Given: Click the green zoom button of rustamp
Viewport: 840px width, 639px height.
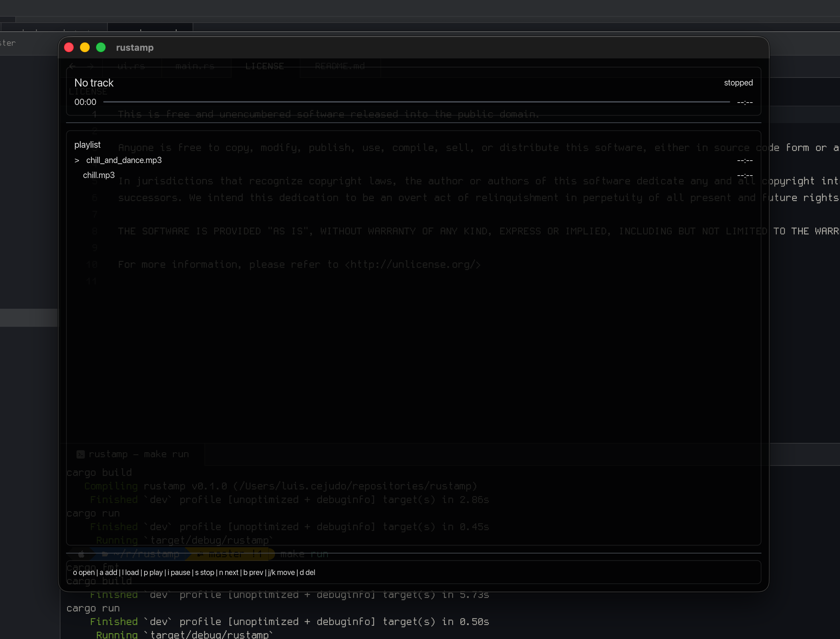Looking at the screenshot, I should click(101, 47).
